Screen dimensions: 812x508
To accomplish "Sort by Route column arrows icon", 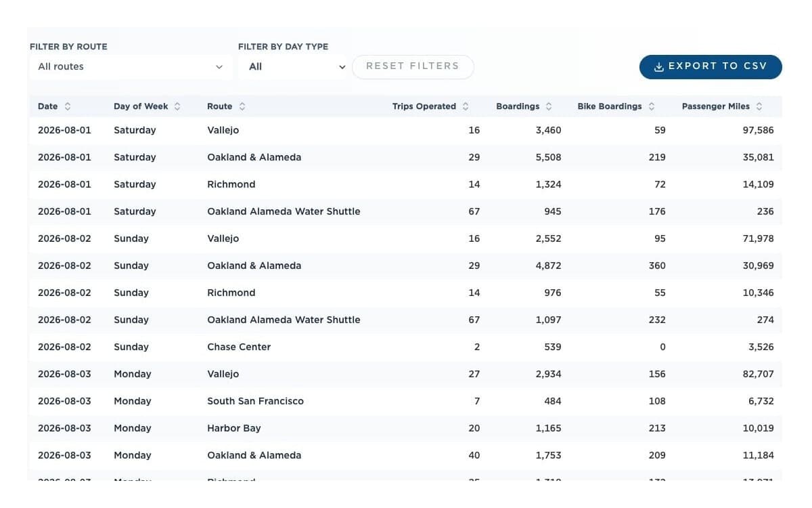I will tap(242, 106).
